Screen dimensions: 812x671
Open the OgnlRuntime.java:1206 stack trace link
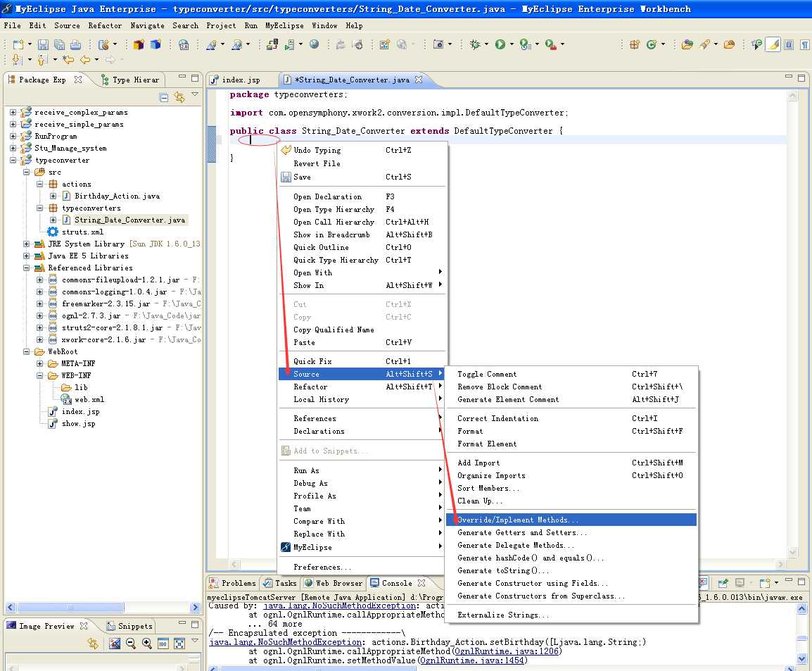[507, 651]
